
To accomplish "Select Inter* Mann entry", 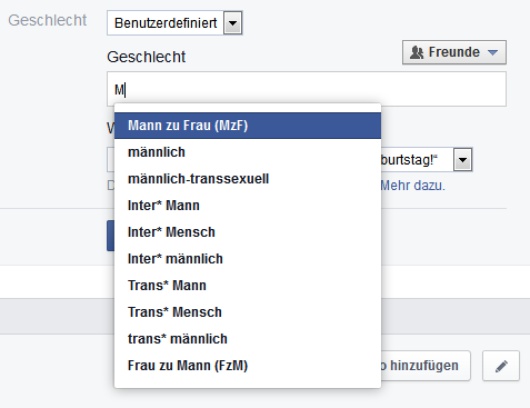I will coord(247,206).
